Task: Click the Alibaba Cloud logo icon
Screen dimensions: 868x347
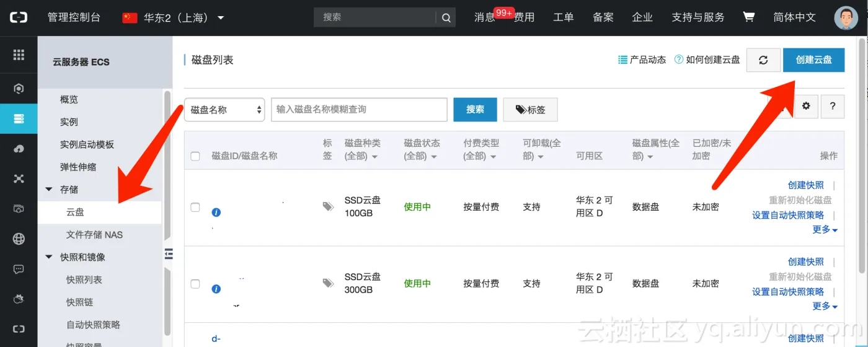Action: point(19,17)
